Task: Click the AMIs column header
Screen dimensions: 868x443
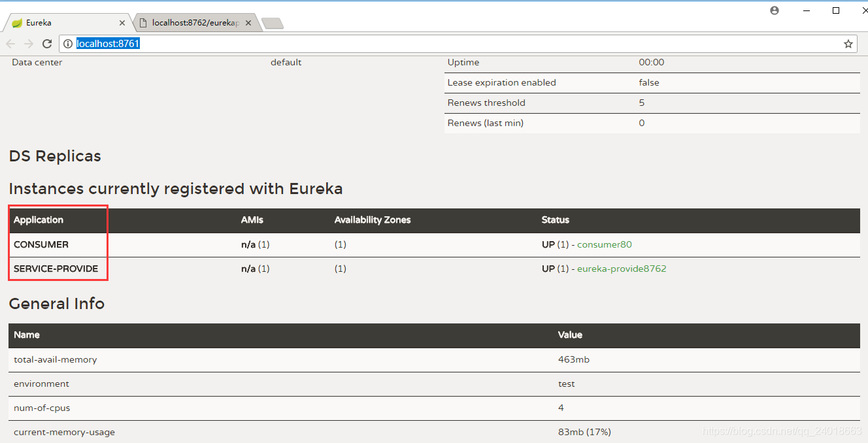Action: point(252,220)
